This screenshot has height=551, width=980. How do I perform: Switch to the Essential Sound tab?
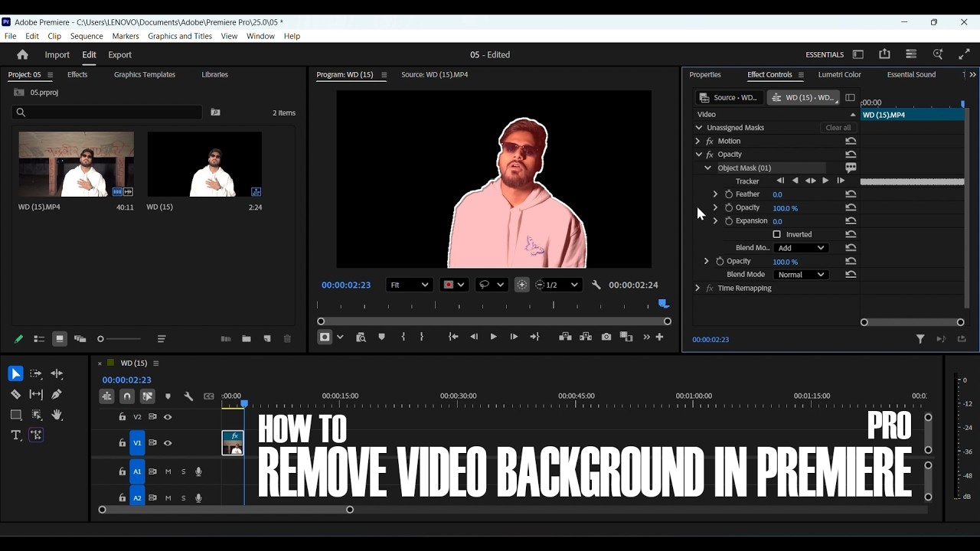911,74
